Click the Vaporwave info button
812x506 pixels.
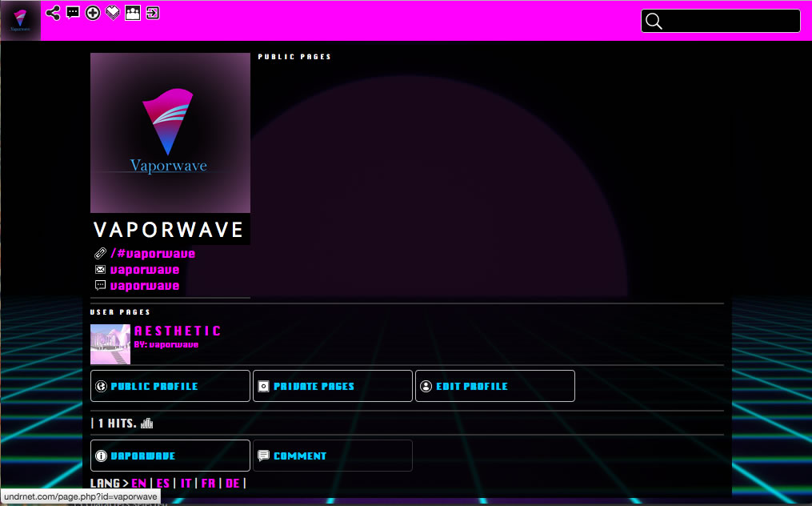point(170,456)
